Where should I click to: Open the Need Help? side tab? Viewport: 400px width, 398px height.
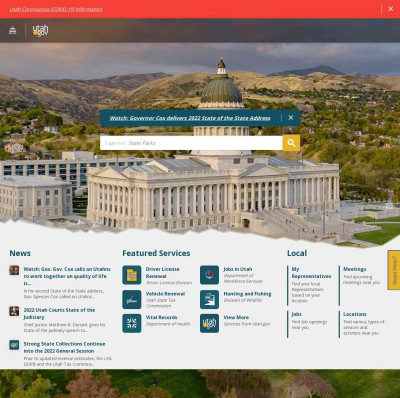[394, 270]
